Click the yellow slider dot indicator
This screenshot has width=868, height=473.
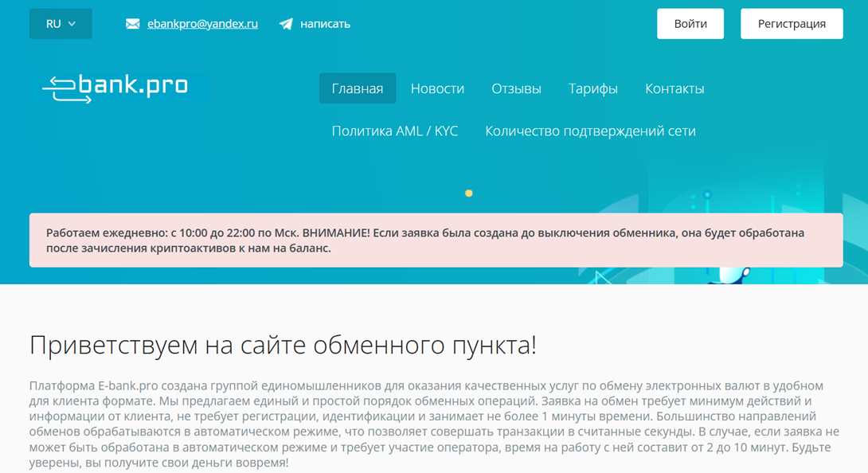coord(469,193)
